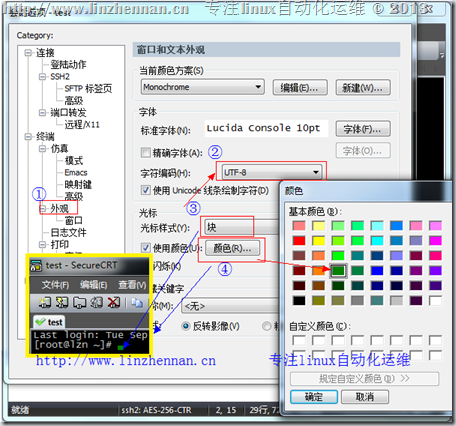This screenshot has width=456, height=426.
Task: Toggle 使用 Unicode 线条绘制字符 checkbox
Action: 145,190
